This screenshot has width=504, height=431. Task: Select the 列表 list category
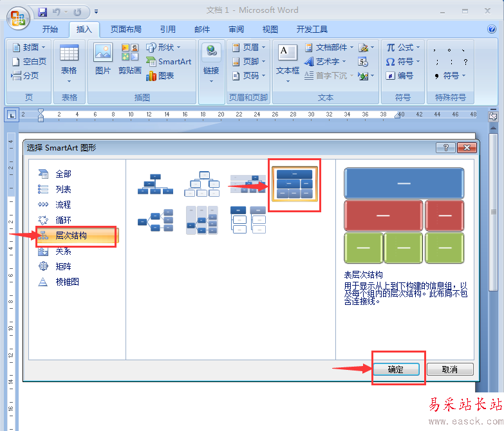(x=63, y=189)
